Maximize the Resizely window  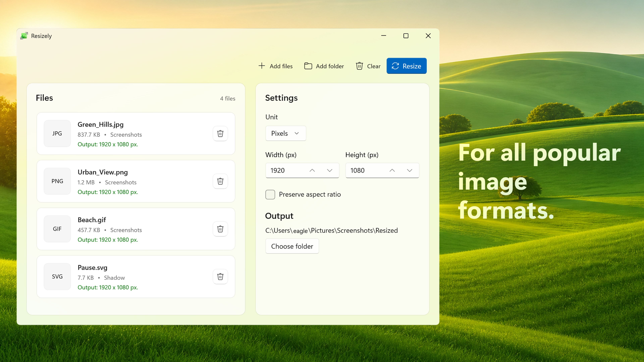[x=406, y=36]
